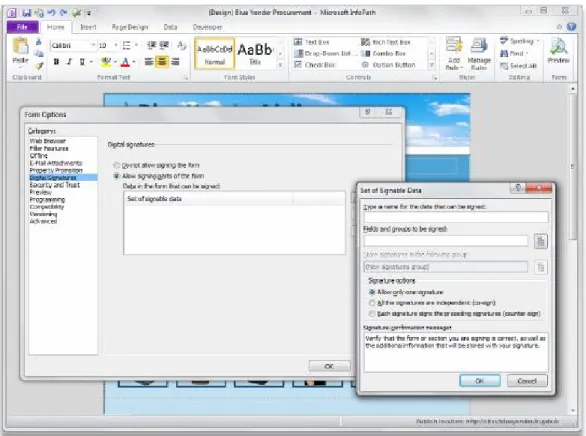
Task: Click the InfoPath Help question mark icon
Action: click(x=571, y=27)
